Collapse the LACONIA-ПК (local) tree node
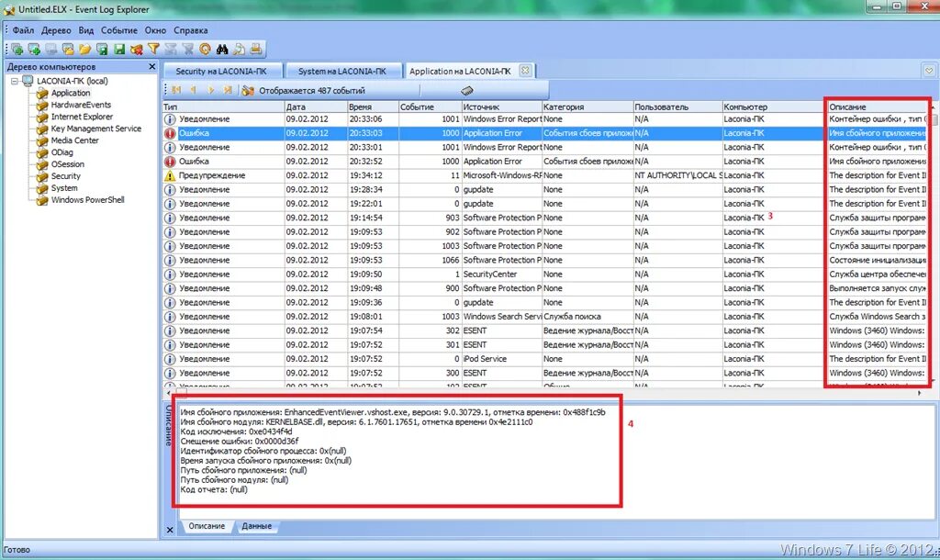This screenshot has width=940, height=560. point(15,81)
